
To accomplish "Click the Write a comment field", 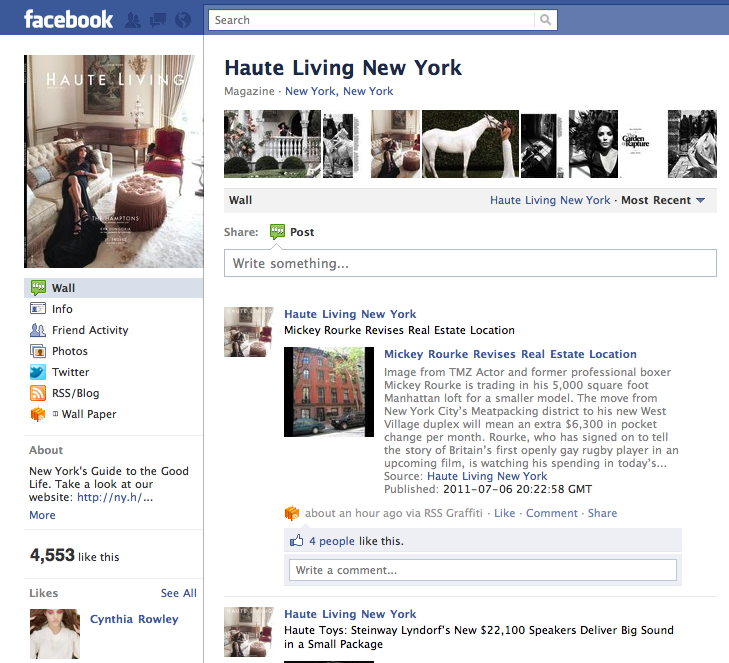I will click(483, 570).
